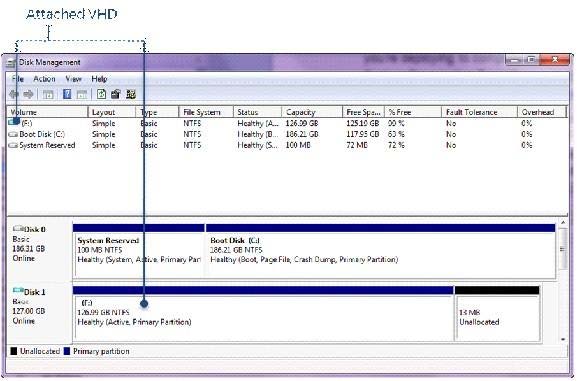Select Boot Disk (C:) partition block on Disk 0
This screenshot has height=381, width=577.
(380, 251)
